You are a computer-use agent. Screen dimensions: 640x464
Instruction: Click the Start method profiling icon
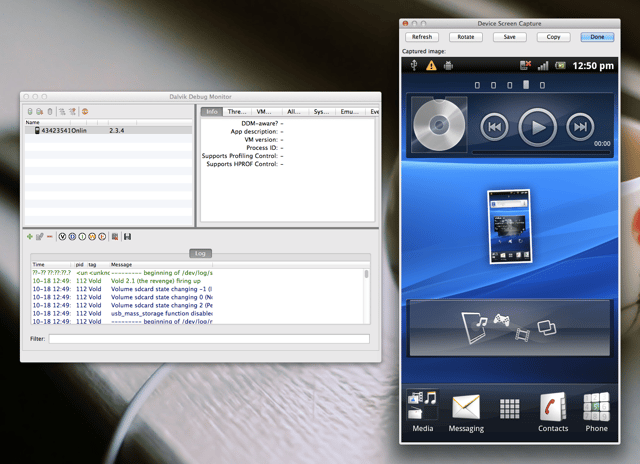click(73, 111)
